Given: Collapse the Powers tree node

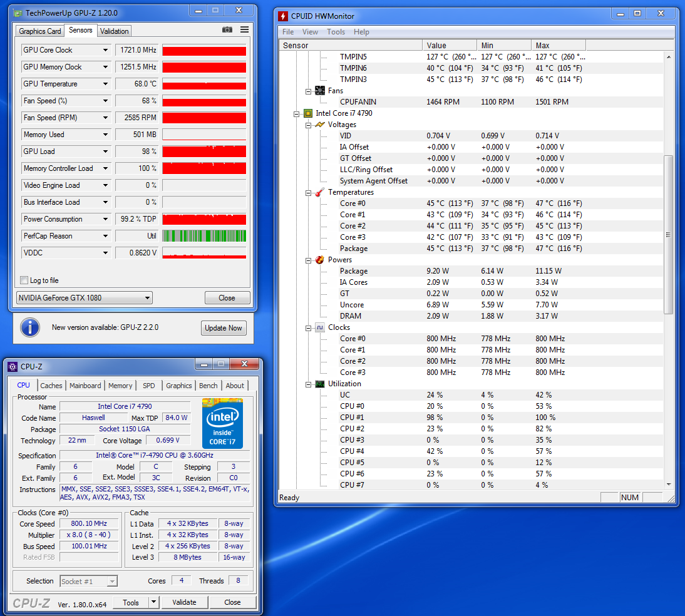Looking at the screenshot, I should [309, 260].
